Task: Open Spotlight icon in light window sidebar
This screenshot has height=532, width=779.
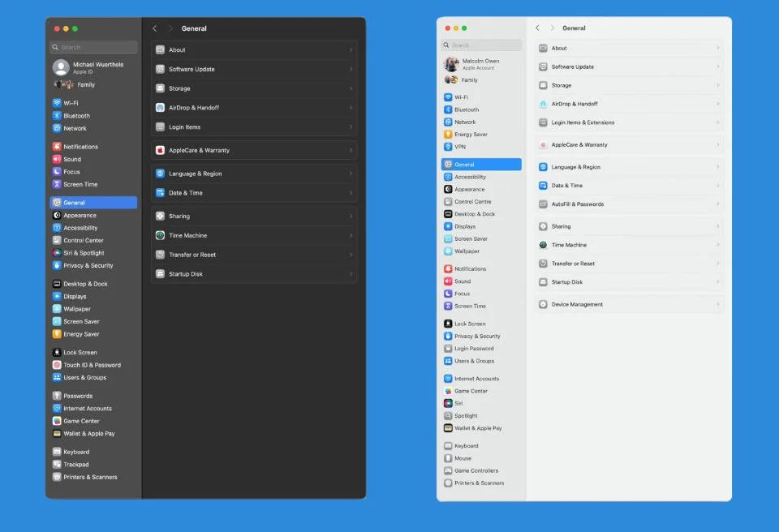Action: 448,416
